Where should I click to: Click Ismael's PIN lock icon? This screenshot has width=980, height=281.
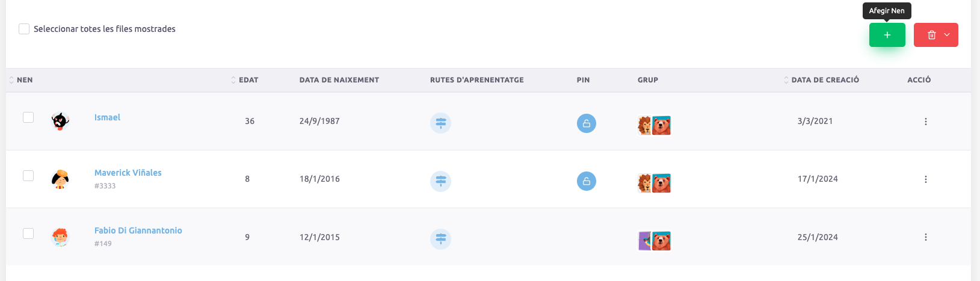point(587,123)
